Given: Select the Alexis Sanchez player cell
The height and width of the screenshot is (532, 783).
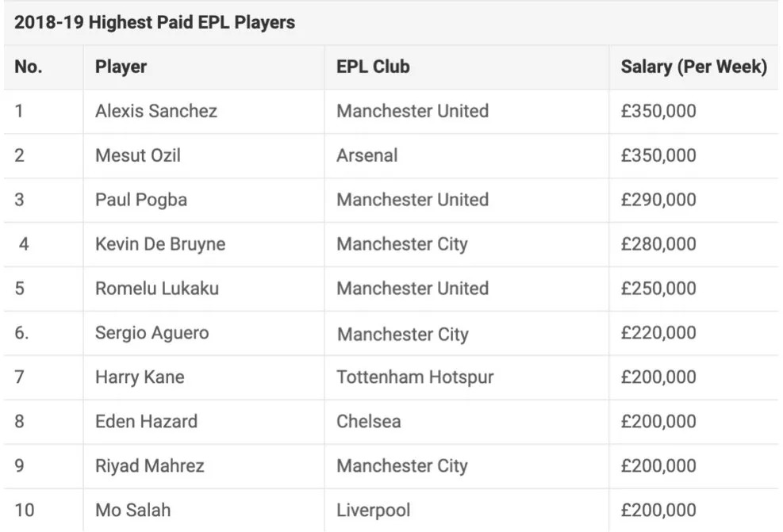Looking at the screenshot, I should (x=155, y=111).
